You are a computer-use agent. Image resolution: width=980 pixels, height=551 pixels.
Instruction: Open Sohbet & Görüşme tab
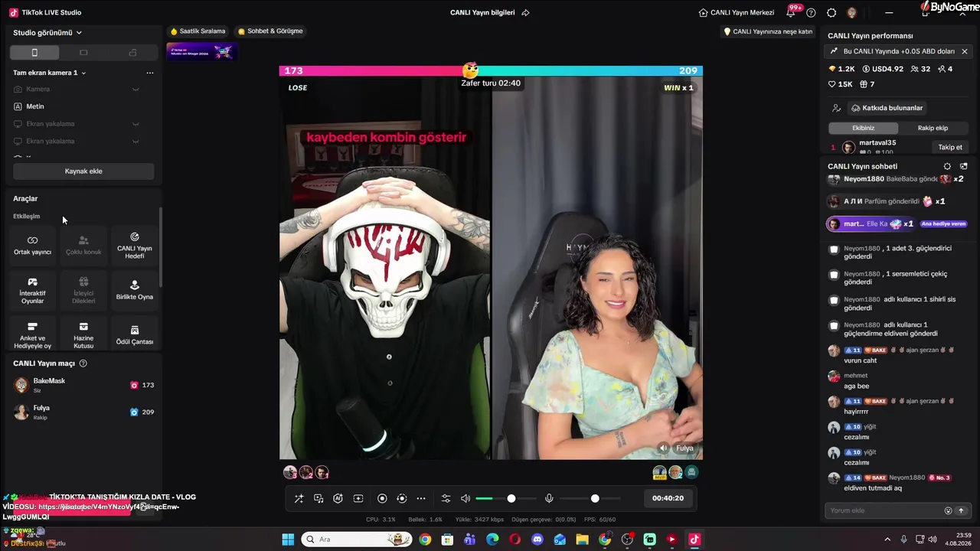(x=270, y=31)
